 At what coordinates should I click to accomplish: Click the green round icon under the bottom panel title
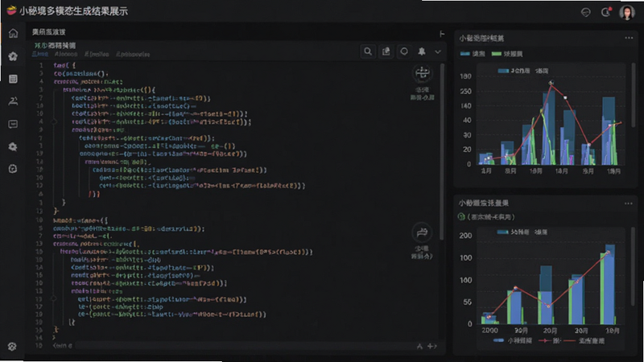[x=461, y=216]
